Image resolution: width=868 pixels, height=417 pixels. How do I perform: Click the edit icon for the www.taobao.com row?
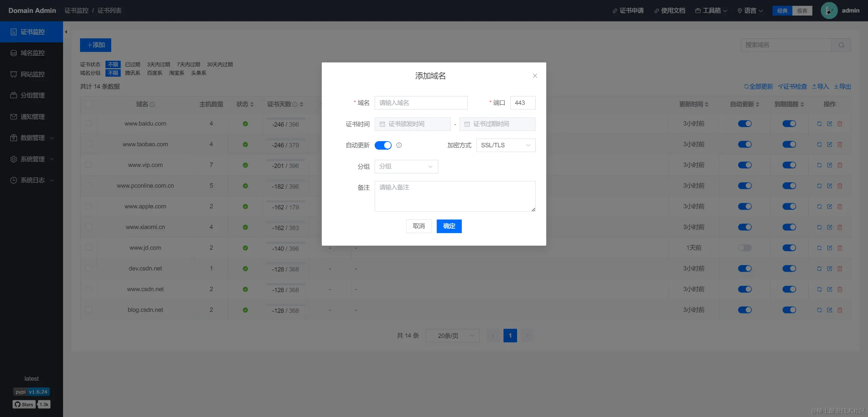[x=829, y=145]
